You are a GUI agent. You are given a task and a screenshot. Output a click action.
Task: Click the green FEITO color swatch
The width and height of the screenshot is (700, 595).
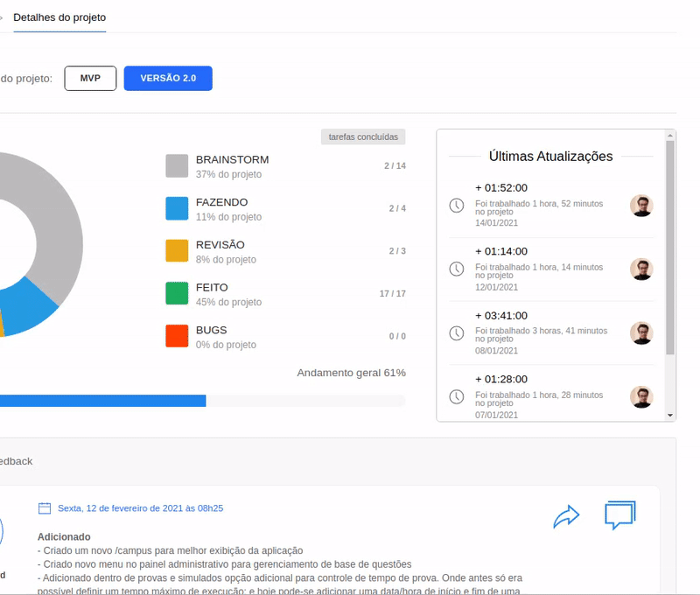(x=177, y=293)
